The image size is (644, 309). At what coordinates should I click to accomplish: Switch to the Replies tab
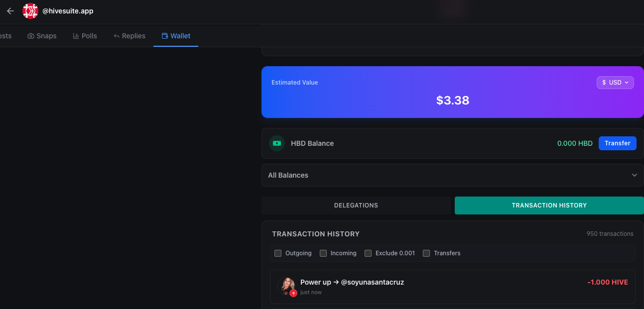(x=129, y=36)
